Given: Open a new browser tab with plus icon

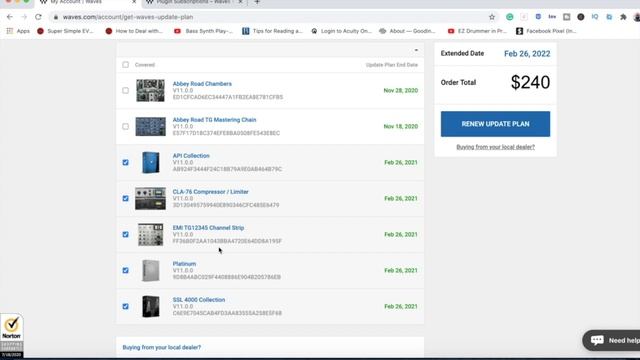Looking at the screenshot, I should click(257, 2).
